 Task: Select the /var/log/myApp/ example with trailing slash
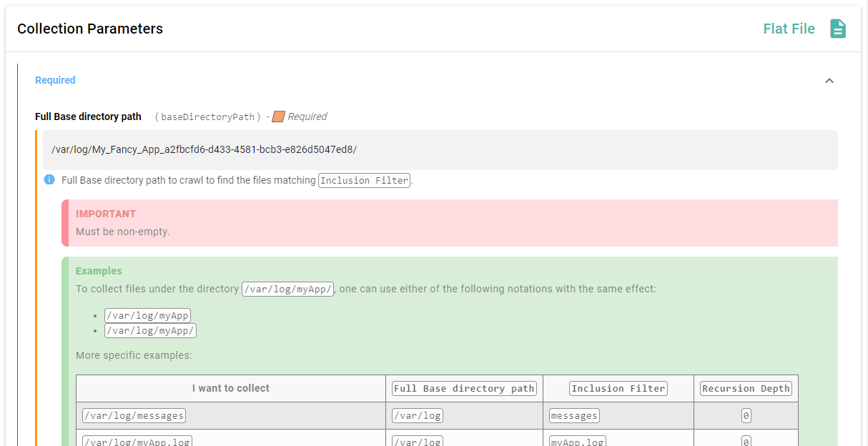point(150,330)
